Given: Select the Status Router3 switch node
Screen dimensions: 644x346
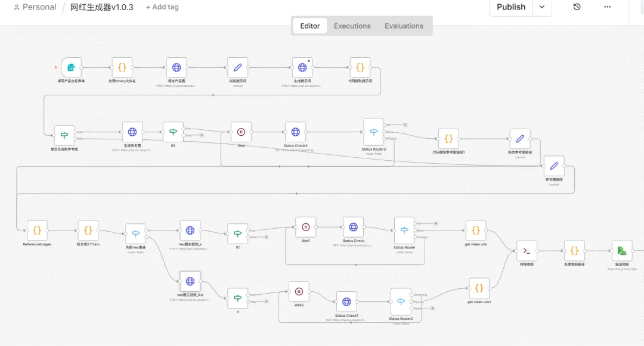Looking at the screenshot, I should (x=374, y=132).
